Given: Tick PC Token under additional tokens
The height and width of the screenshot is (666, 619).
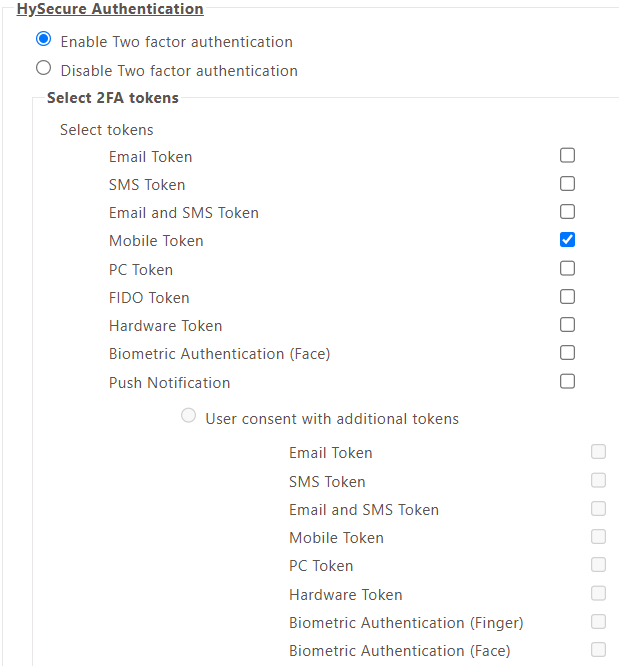Looking at the screenshot, I should pos(598,565).
